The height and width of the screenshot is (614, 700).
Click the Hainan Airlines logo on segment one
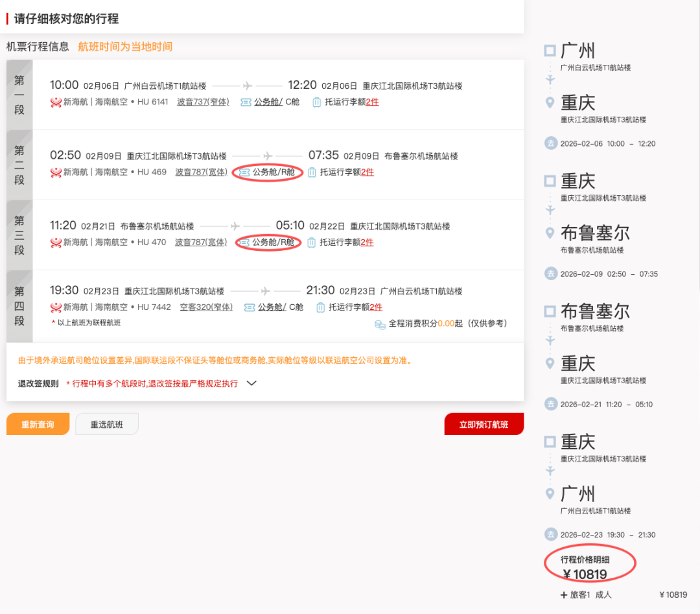click(57, 102)
